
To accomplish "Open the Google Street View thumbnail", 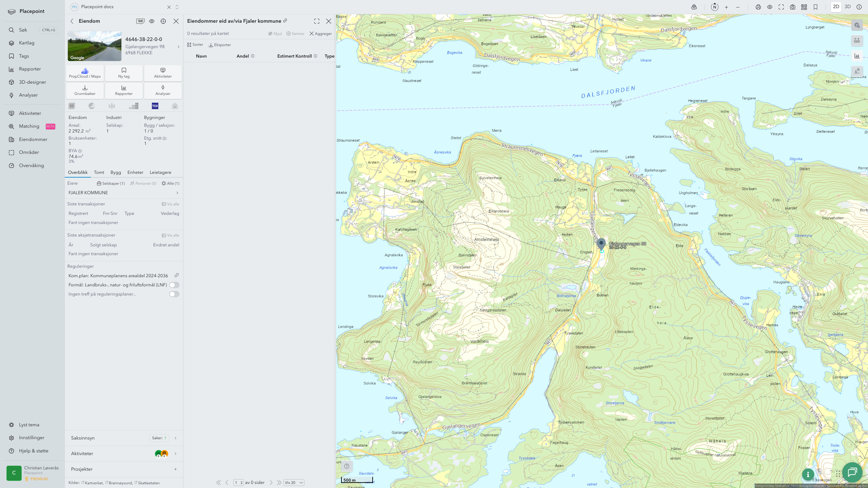I will tap(95, 46).
